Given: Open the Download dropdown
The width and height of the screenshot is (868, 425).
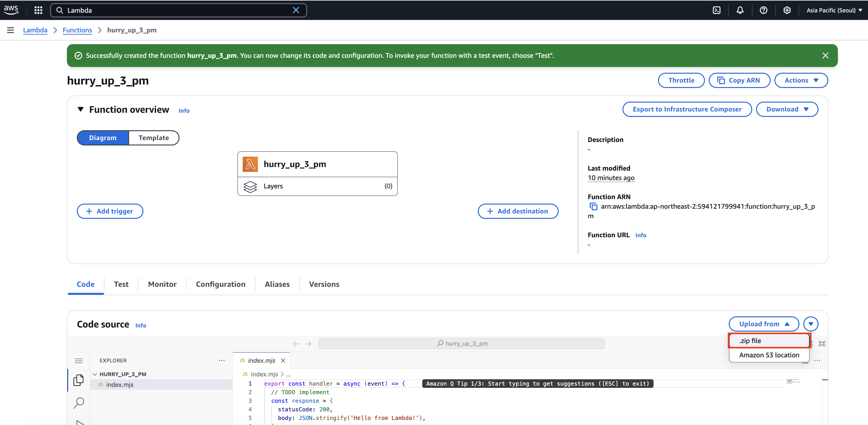Looking at the screenshot, I should (787, 109).
